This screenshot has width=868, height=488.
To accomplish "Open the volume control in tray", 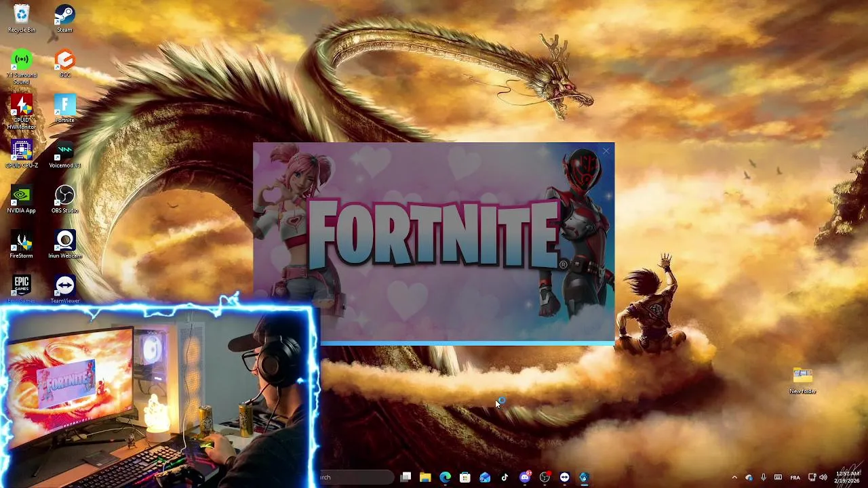I will pos(823,477).
